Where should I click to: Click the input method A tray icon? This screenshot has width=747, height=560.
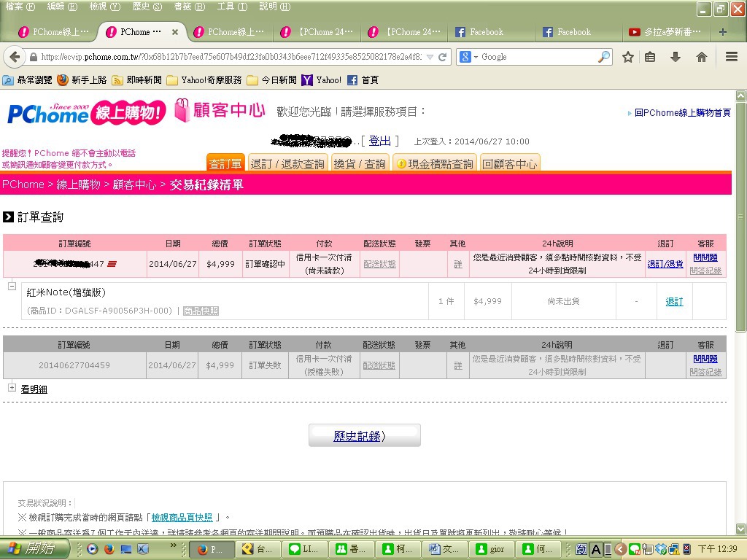(595, 550)
